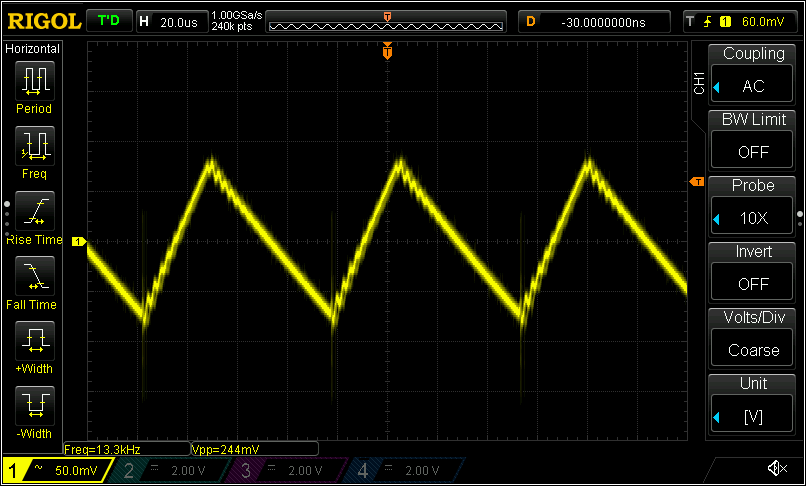The image size is (806, 486).
Task: Click the T'D trigger status button
Action: [108, 21]
